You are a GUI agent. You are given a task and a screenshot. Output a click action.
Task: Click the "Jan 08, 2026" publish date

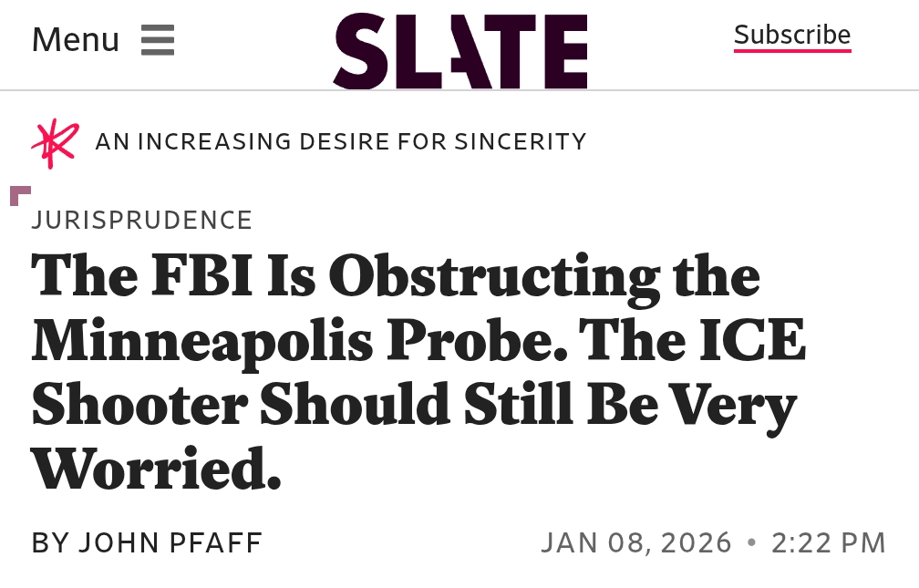(636, 543)
